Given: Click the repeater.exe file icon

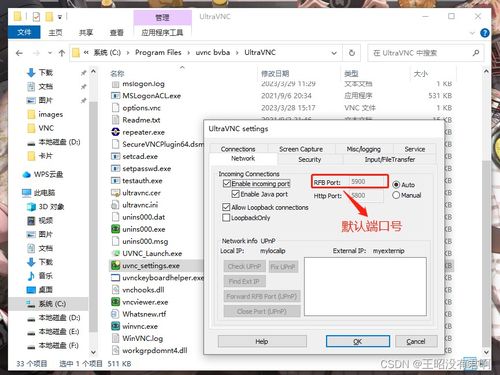Looking at the screenshot, I should point(115,132).
